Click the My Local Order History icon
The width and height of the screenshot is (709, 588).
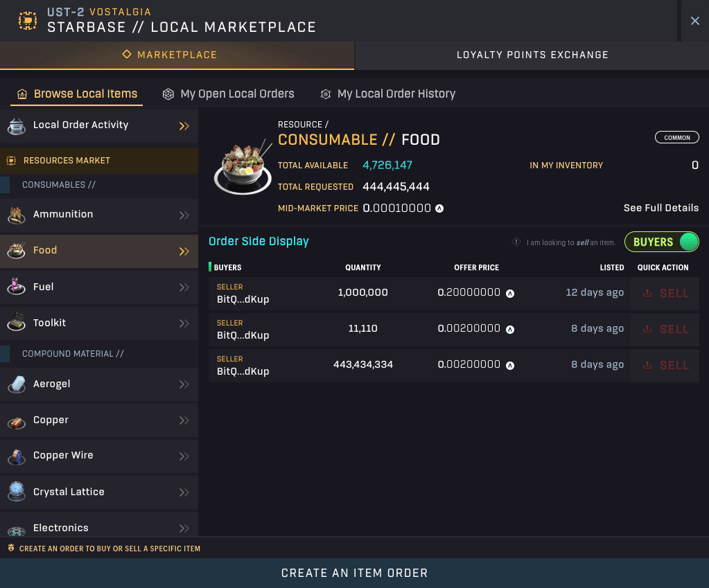(x=326, y=94)
